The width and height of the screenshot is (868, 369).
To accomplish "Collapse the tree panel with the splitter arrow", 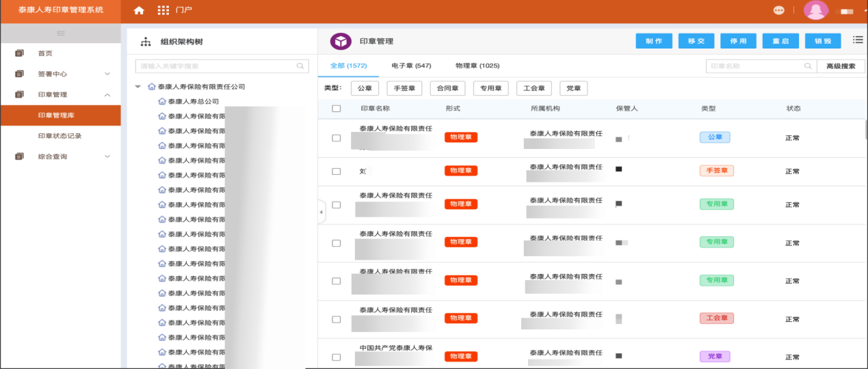I will click(321, 212).
